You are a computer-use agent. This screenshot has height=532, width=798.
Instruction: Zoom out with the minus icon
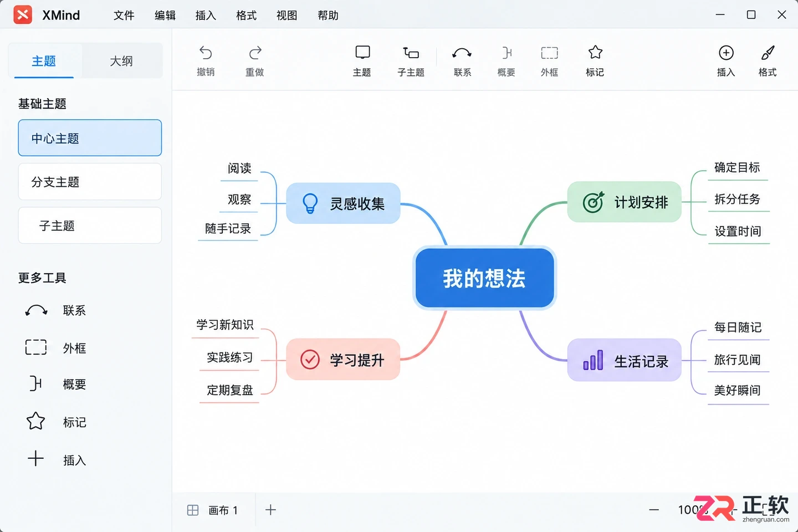pos(654,510)
